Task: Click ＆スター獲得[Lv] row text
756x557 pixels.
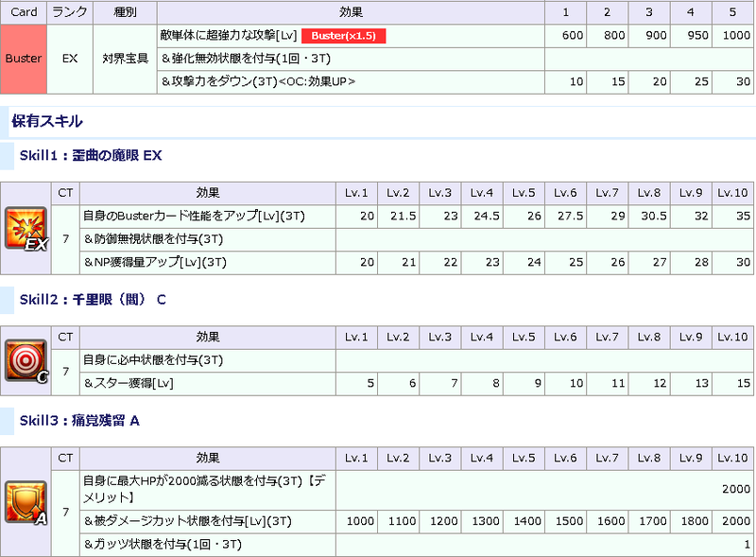Action: (129, 384)
